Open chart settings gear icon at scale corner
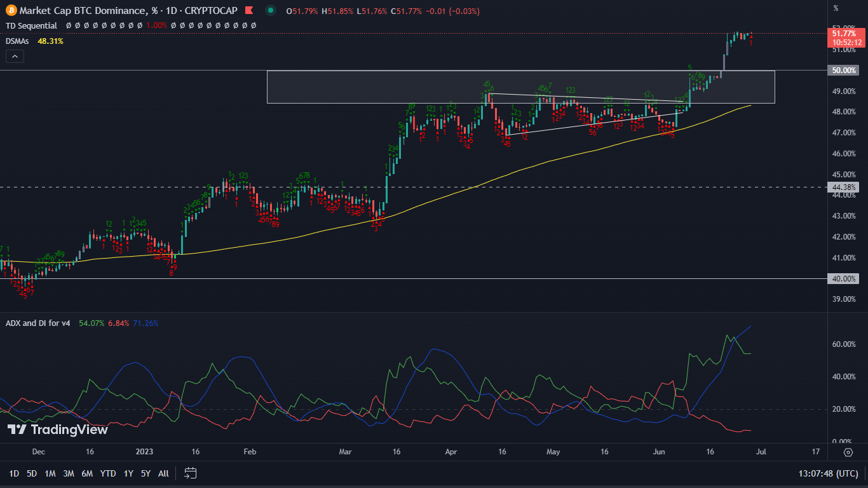The image size is (868, 488). 848,452
